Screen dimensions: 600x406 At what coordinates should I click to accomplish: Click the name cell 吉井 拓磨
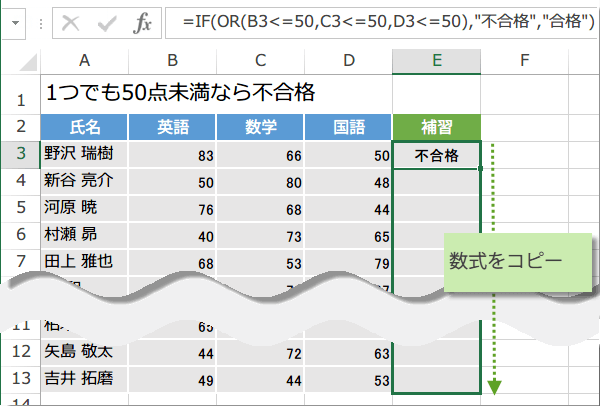tap(84, 379)
